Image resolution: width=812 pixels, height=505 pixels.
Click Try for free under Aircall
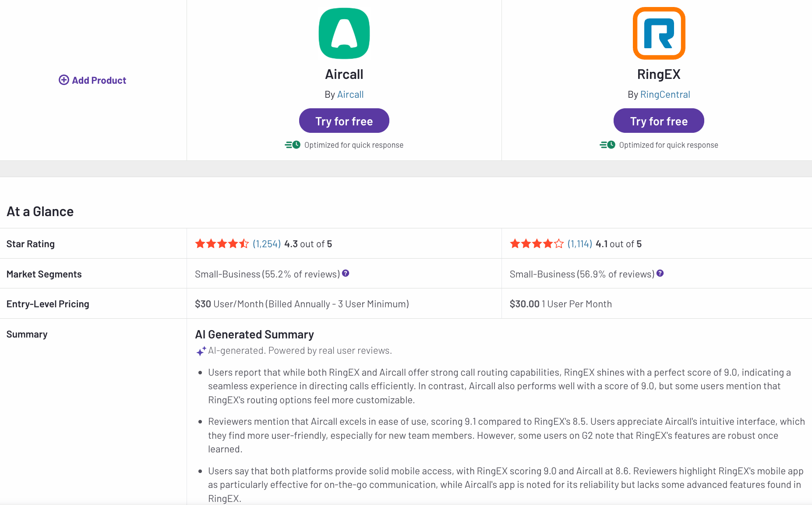pyautogui.click(x=344, y=121)
